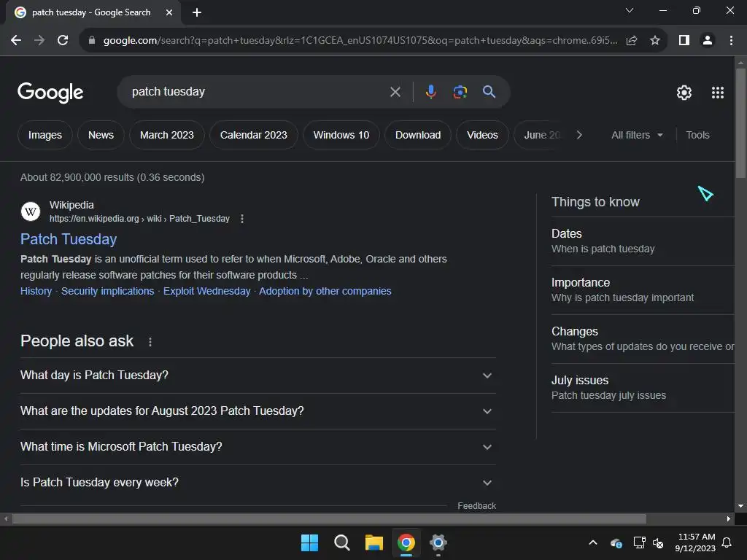Image resolution: width=747 pixels, height=560 pixels.
Task: Open Windows taskbar search
Action: 341,542
